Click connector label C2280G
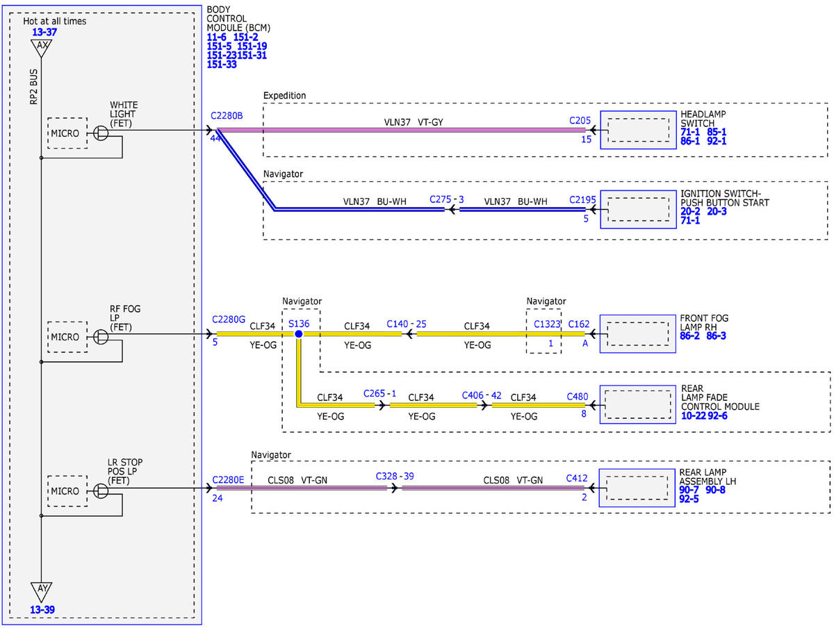The height and width of the screenshot is (644, 834). tap(229, 319)
